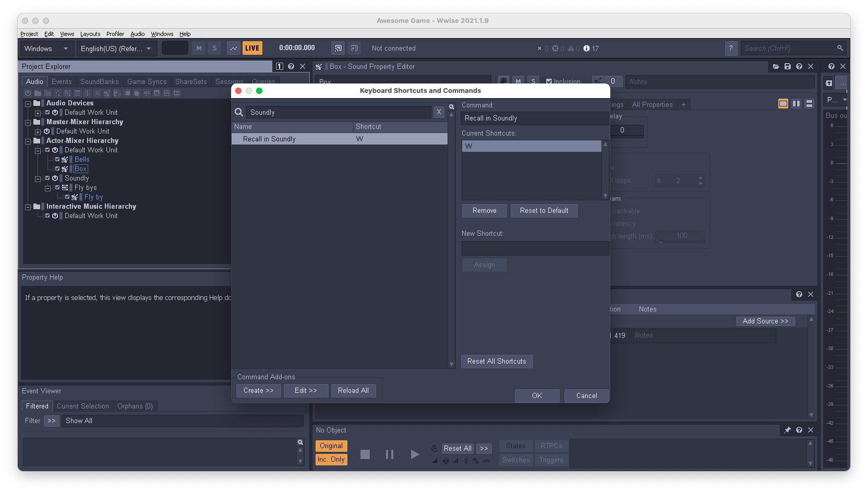This screenshot has width=868, height=493.
Task: Open the English(US) language dropdown
Action: click(116, 49)
